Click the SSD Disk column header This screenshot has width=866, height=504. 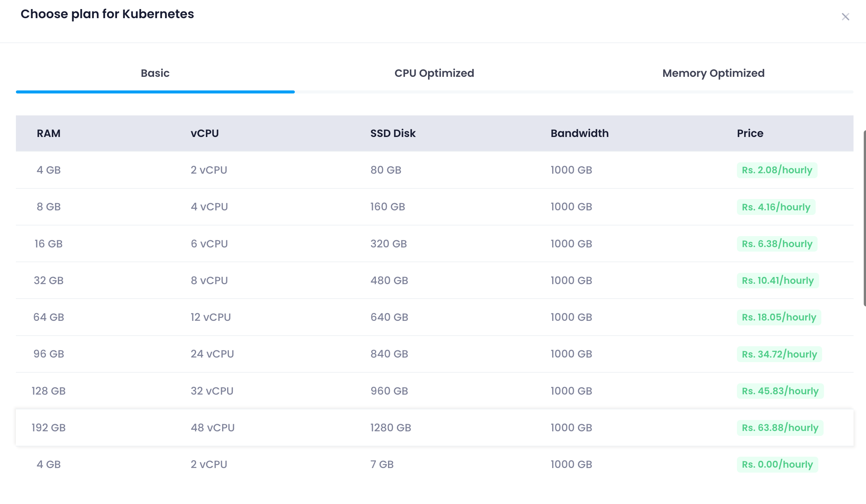coord(393,133)
